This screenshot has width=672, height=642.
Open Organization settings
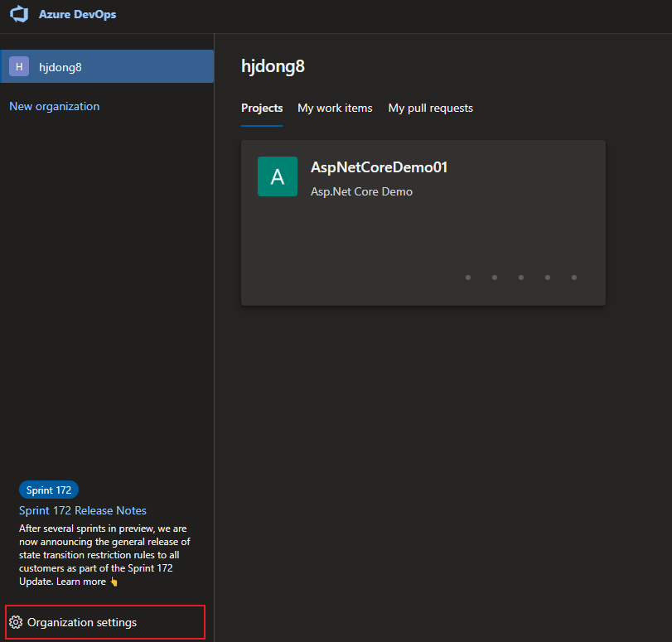pos(105,622)
